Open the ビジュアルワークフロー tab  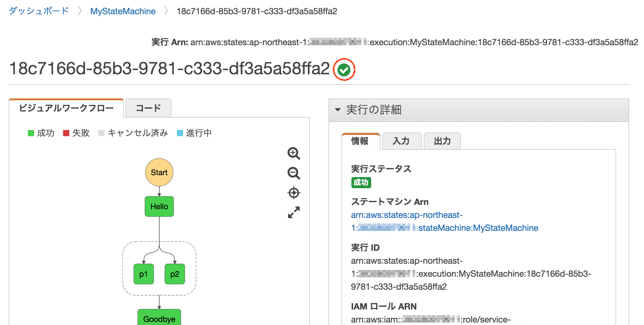[67, 108]
